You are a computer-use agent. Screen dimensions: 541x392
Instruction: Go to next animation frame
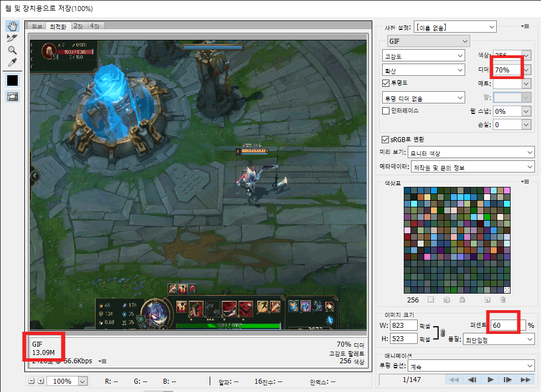pyautogui.click(x=507, y=380)
